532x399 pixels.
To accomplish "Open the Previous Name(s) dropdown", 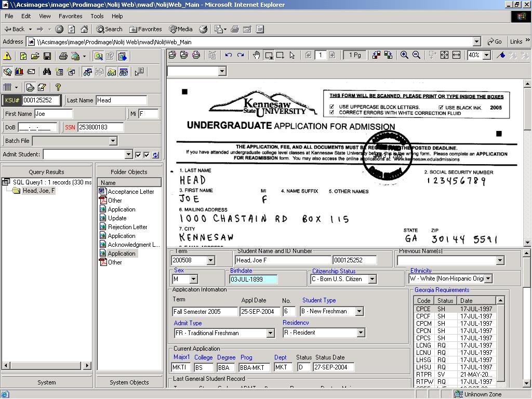I will pos(500,261).
